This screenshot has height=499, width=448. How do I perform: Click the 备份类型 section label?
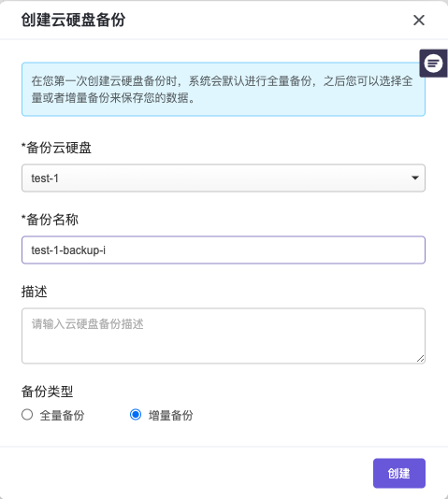[x=47, y=392]
